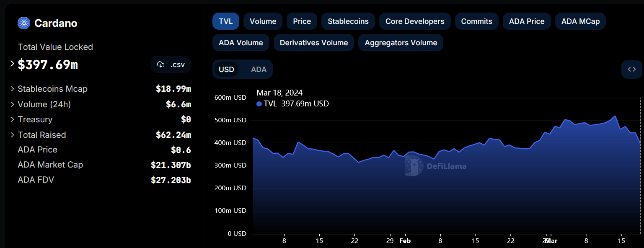This screenshot has width=644, height=248.
Task: Click the $0 Treasury value
Action: 186,119
